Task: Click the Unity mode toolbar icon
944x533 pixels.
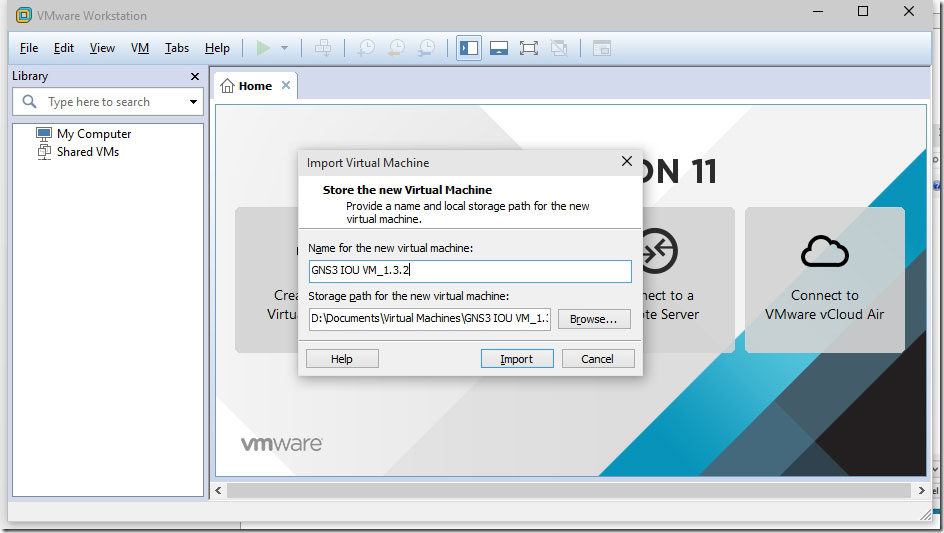Action: coord(559,48)
